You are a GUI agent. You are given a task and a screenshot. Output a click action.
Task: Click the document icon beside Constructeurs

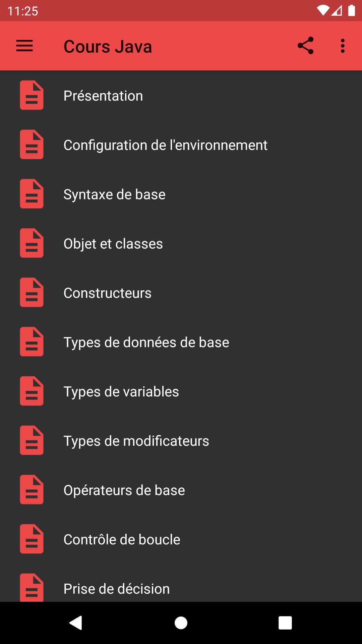tap(32, 292)
